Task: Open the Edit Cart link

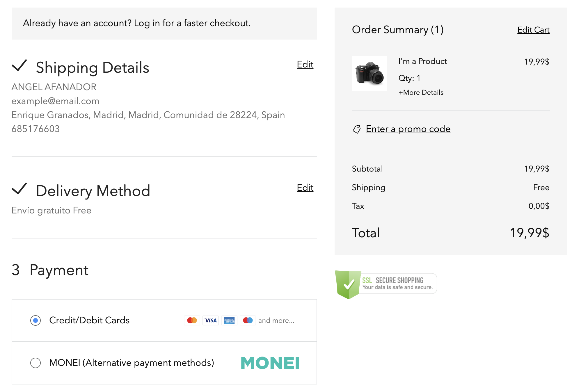Action: click(533, 30)
